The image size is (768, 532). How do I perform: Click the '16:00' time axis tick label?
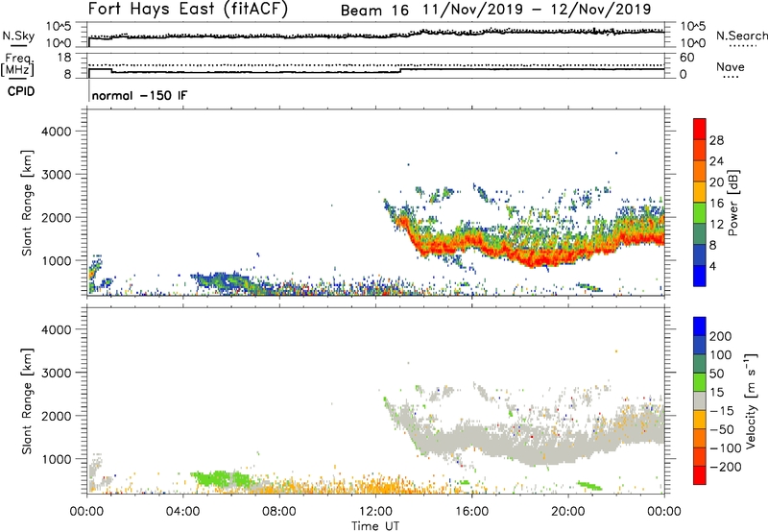[x=471, y=512]
